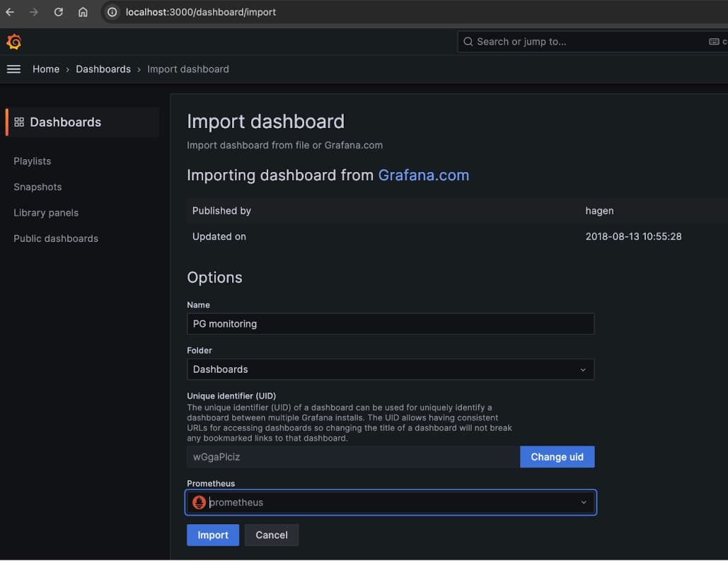Open Snapshots from the sidebar
The height and width of the screenshot is (561, 728).
click(x=37, y=187)
